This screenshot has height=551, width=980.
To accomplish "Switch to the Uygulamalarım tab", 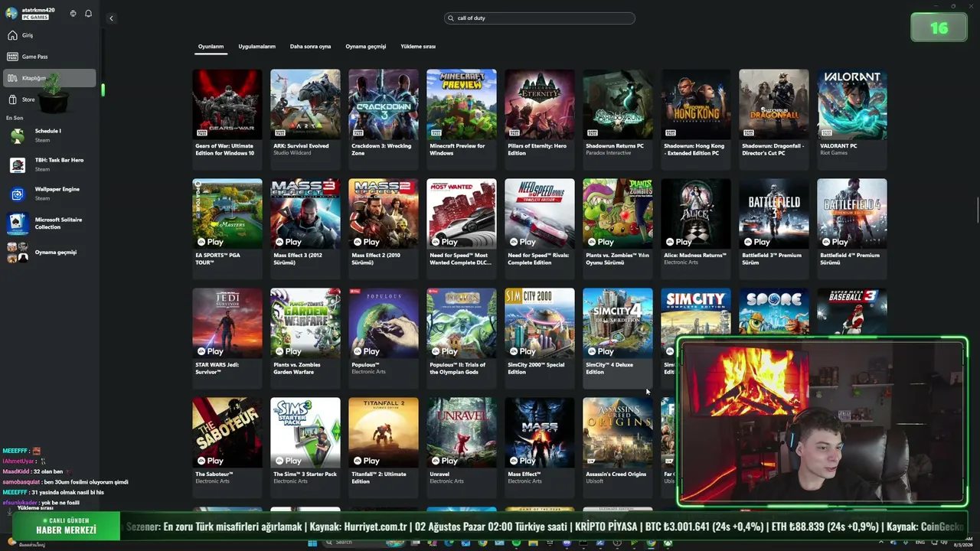I will tap(256, 47).
